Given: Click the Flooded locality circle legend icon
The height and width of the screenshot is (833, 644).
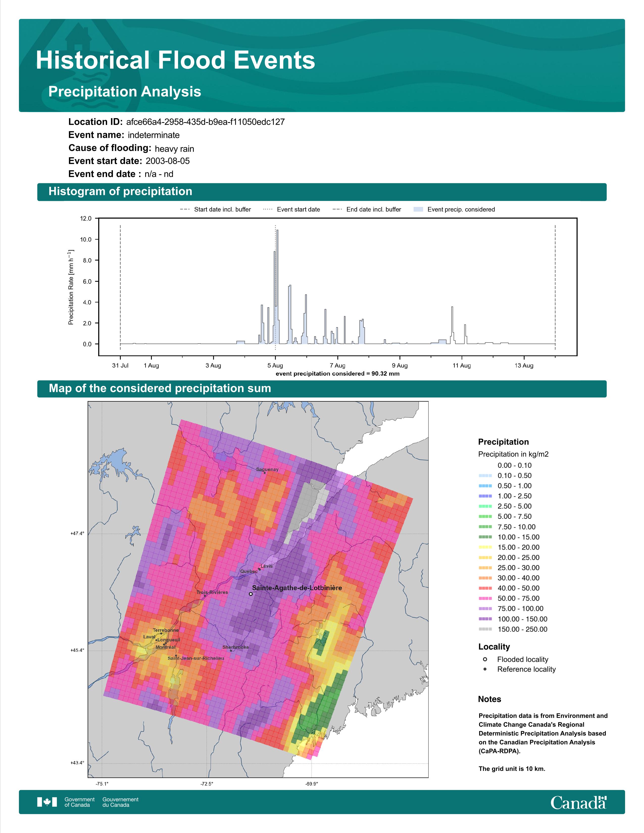Looking at the screenshot, I should click(485, 659).
